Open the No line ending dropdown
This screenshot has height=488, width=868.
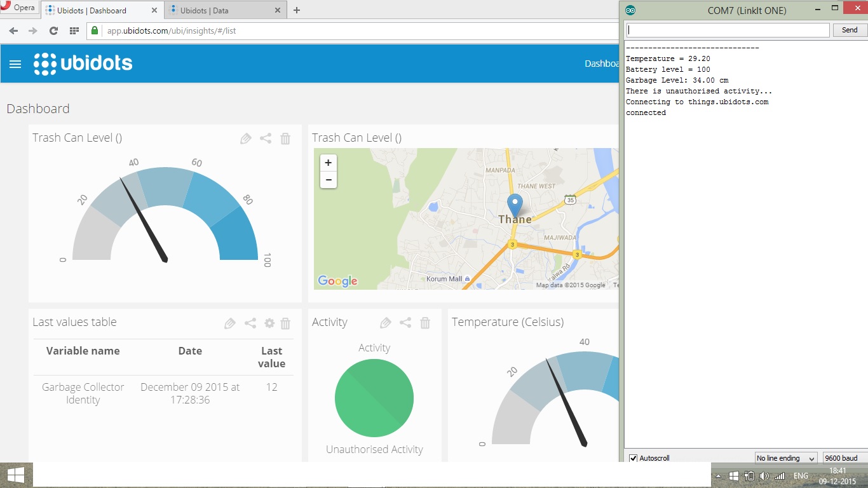[x=786, y=458]
